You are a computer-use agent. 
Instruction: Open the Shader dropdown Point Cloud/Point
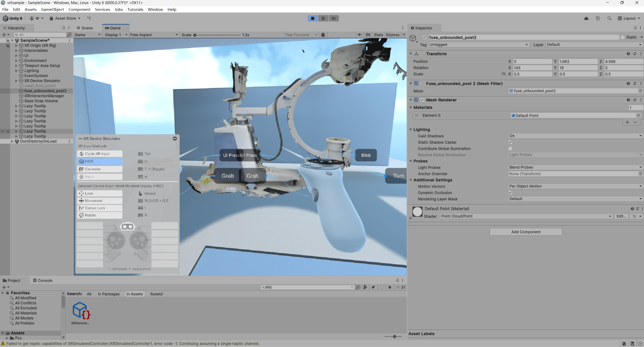(526, 216)
